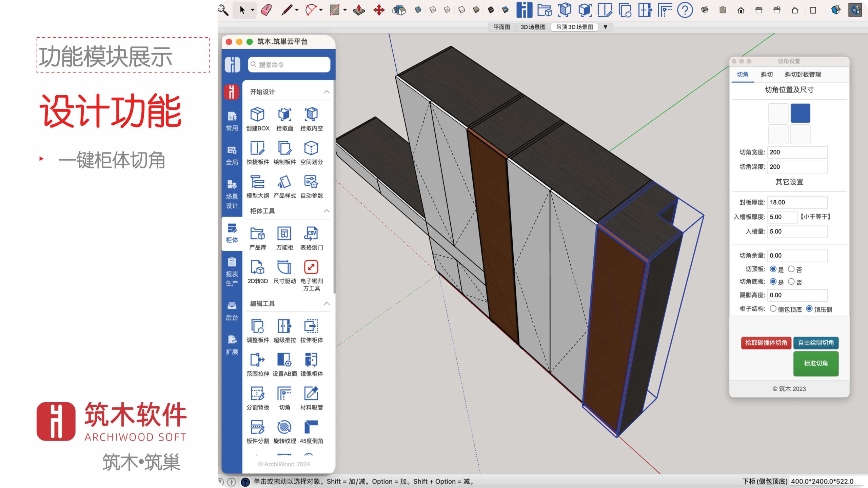Select the 45度倒角 tool
The height and width of the screenshot is (488, 868).
point(311,427)
